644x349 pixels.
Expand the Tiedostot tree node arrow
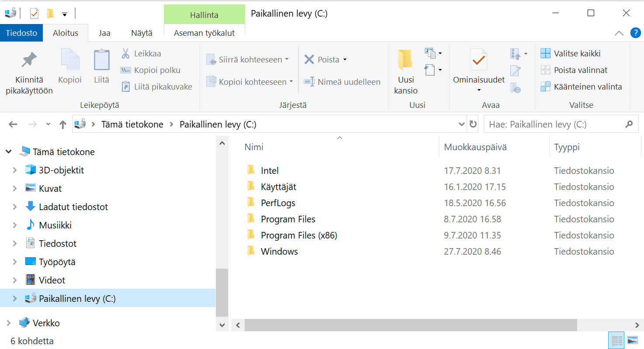click(x=15, y=244)
